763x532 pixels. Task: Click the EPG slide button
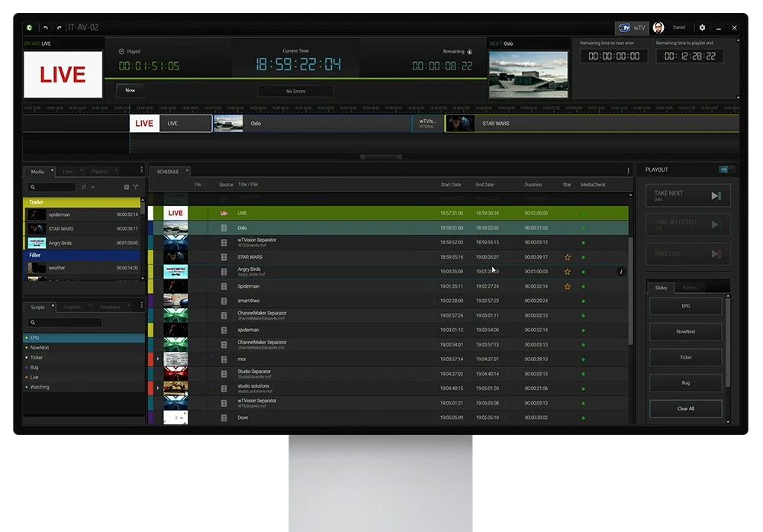click(686, 306)
